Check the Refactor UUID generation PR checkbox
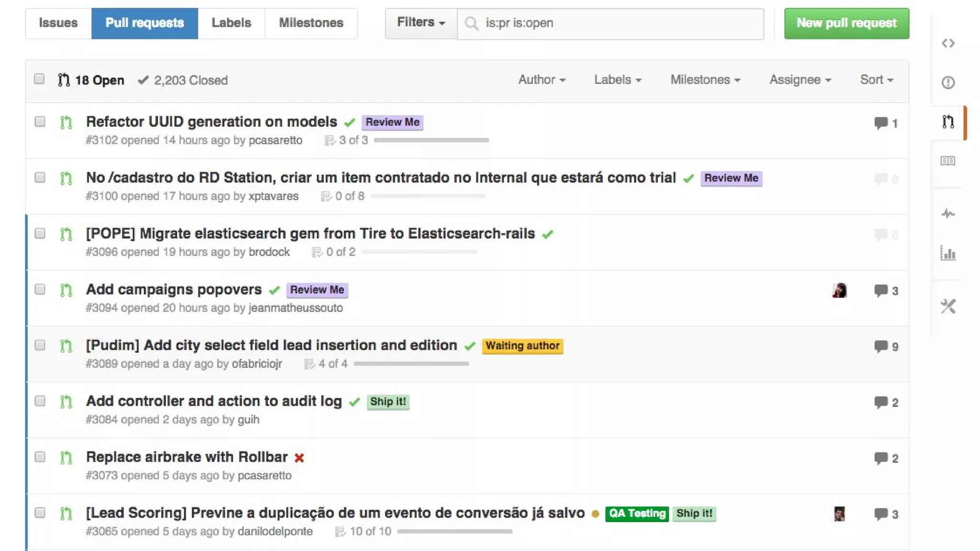Viewport: 980px width, 551px height. click(40, 121)
